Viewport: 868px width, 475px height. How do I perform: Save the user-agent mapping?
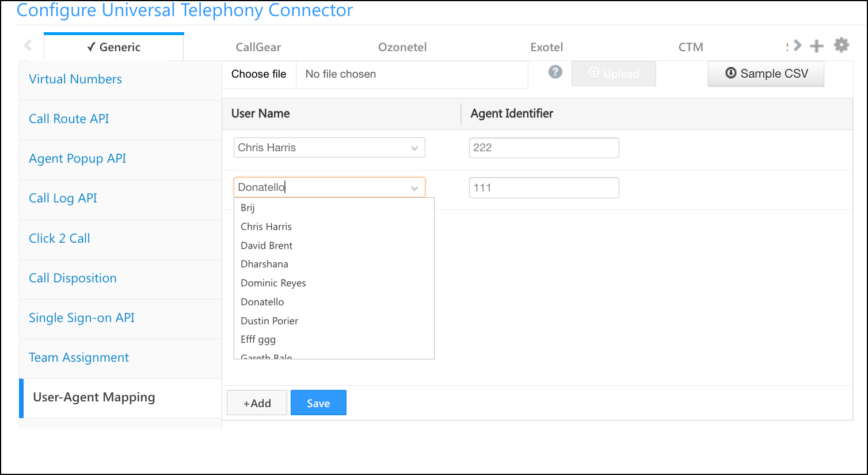318,403
